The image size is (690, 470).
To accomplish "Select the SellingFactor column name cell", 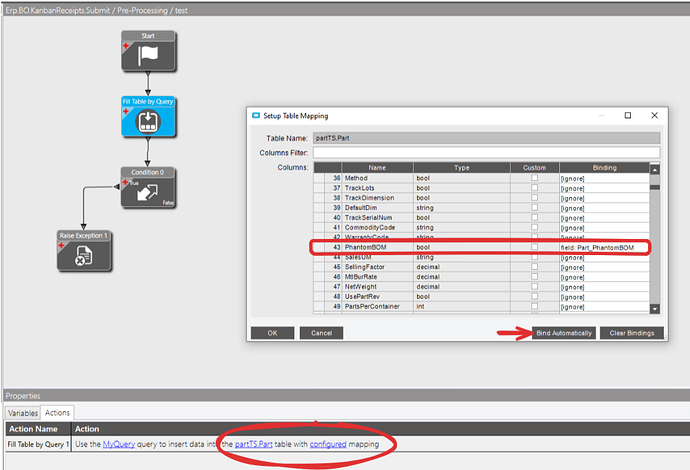I will tap(377, 267).
